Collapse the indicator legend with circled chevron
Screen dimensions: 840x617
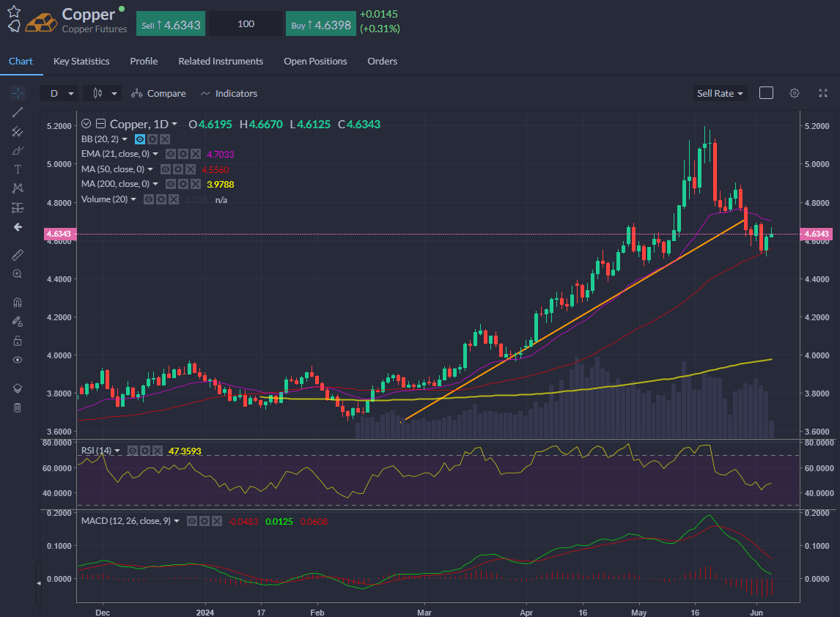point(86,124)
